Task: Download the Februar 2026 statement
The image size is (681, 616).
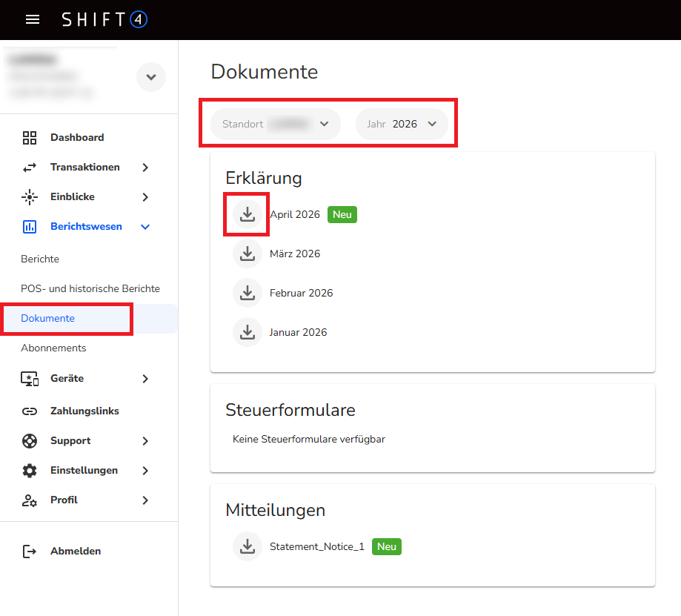Action: pyautogui.click(x=248, y=293)
